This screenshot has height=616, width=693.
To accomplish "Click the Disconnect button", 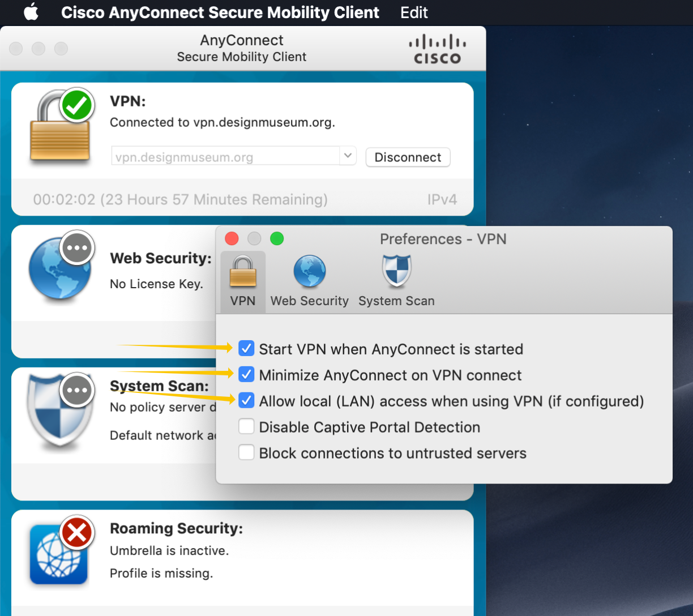I will click(408, 157).
